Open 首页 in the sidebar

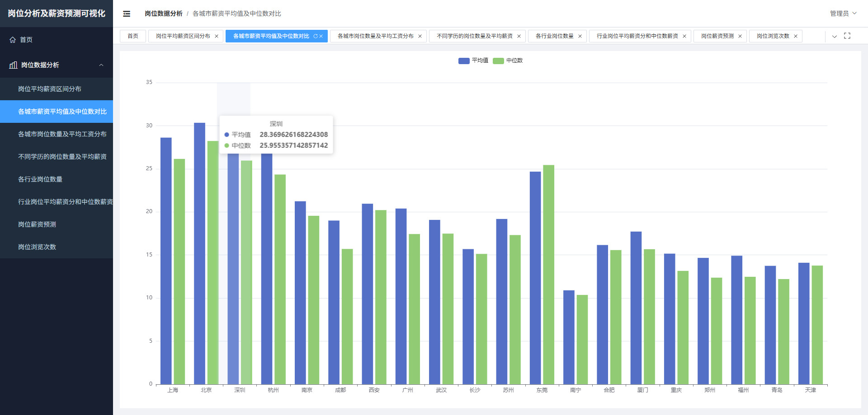coord(57,40)
